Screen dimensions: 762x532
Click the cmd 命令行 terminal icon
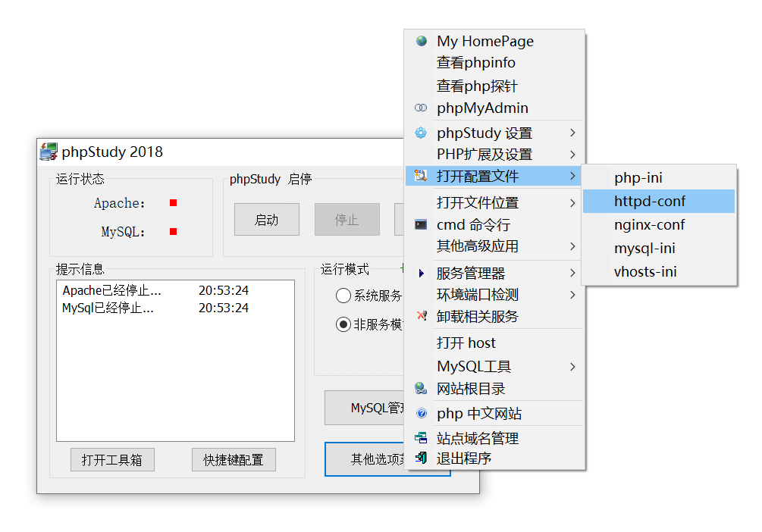pyautogui.click(x=421, y=225)
